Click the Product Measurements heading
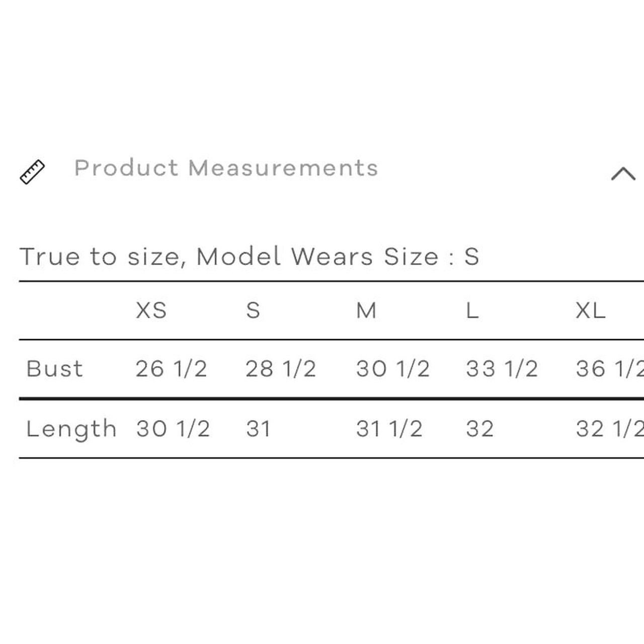This screenshot has height=644, width=644. tap(226, 168)
